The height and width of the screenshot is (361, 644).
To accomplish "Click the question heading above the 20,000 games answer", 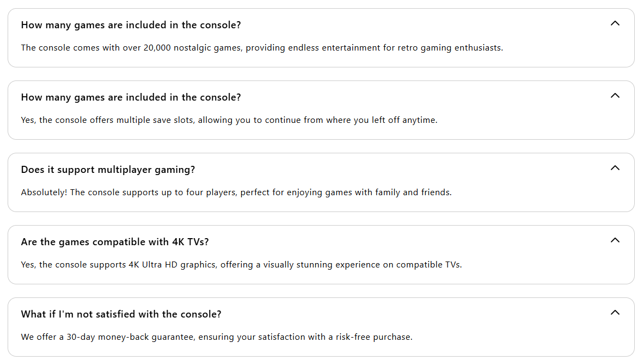I will click(x=131, y=25).
